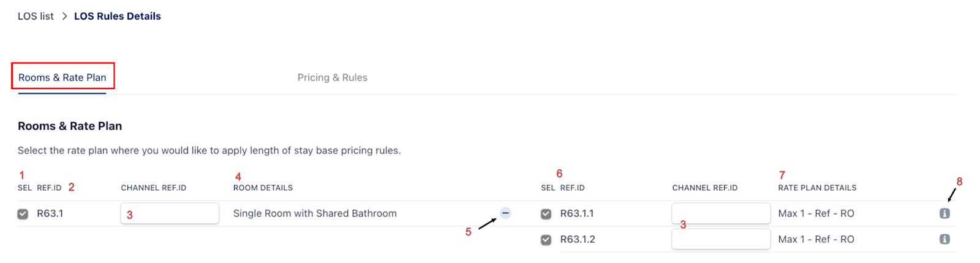Show info for rate plan R63.1.1
The image size is (980, 263).
(x=944, y=213)
